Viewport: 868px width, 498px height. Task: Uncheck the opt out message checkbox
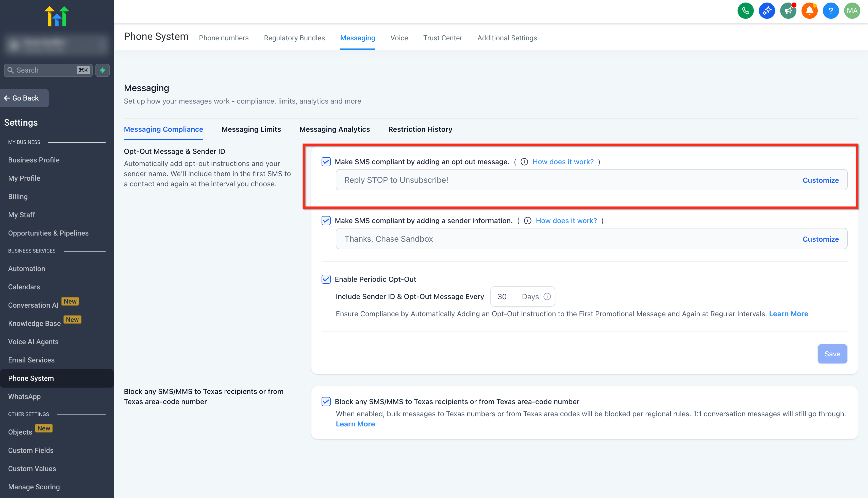pyautogui.click(x=326, y=162)
